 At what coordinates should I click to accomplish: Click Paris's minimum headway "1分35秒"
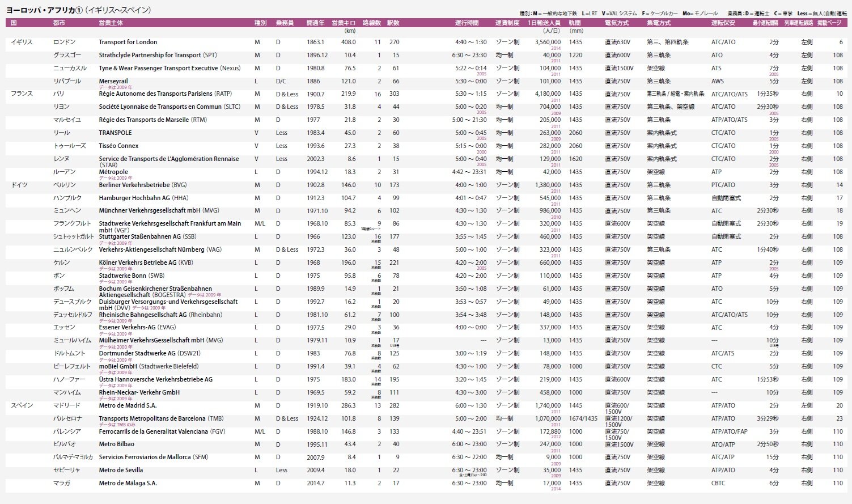[x=768, y=94]
